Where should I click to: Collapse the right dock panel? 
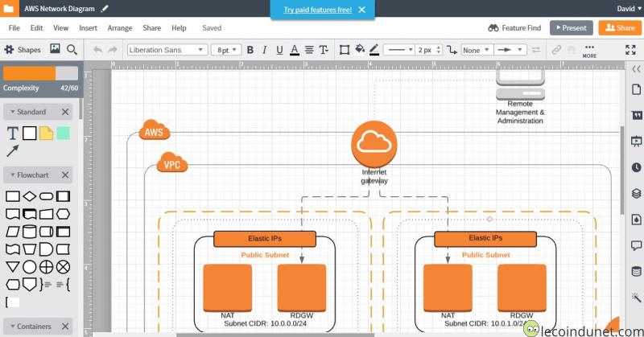coord(636,69)
